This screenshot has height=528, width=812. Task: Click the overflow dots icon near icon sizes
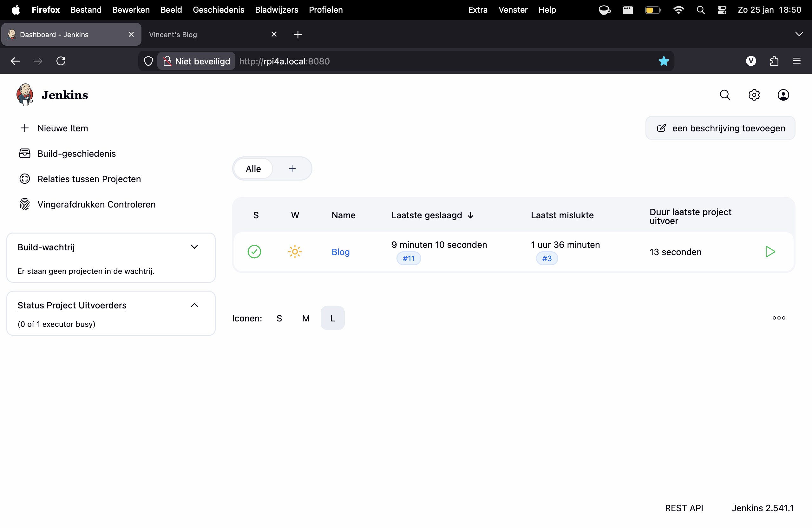coord(779,318)
